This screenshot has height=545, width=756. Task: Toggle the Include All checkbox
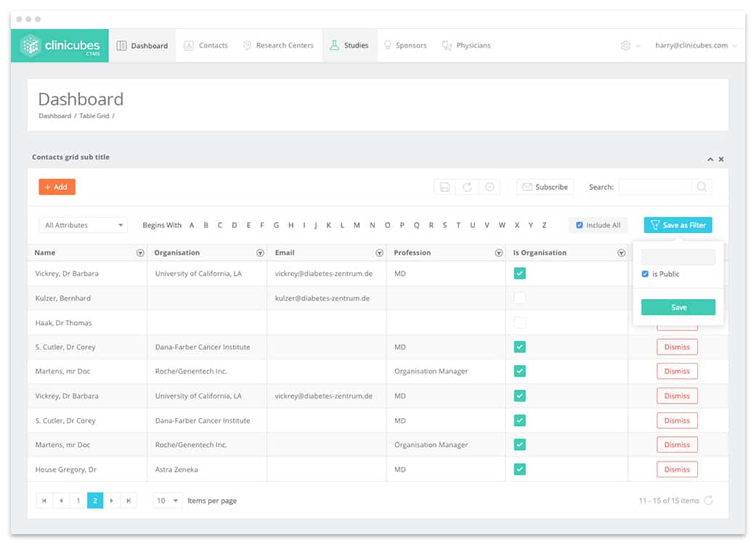click(580, 225)
